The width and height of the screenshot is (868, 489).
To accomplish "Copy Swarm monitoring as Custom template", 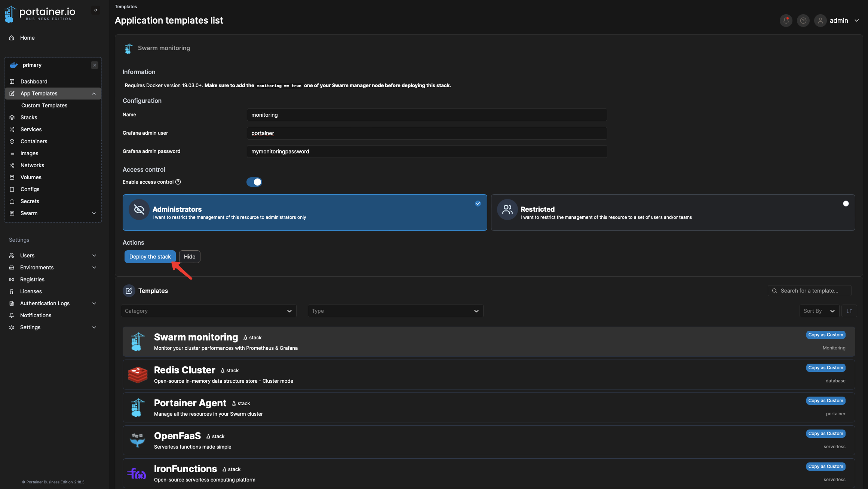I will 826,335.
